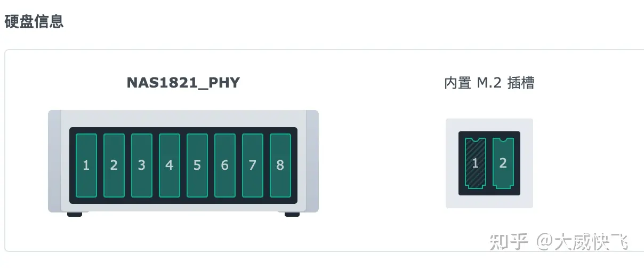Click drive bay 3 slot
This screenshot has width=644, height=268.
tap(142, 165)
